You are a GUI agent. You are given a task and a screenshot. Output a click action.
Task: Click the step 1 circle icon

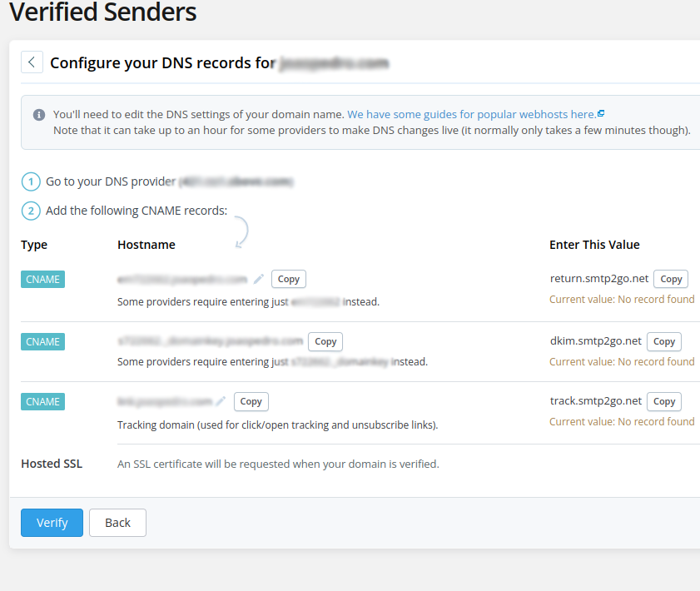click(31, 181)
